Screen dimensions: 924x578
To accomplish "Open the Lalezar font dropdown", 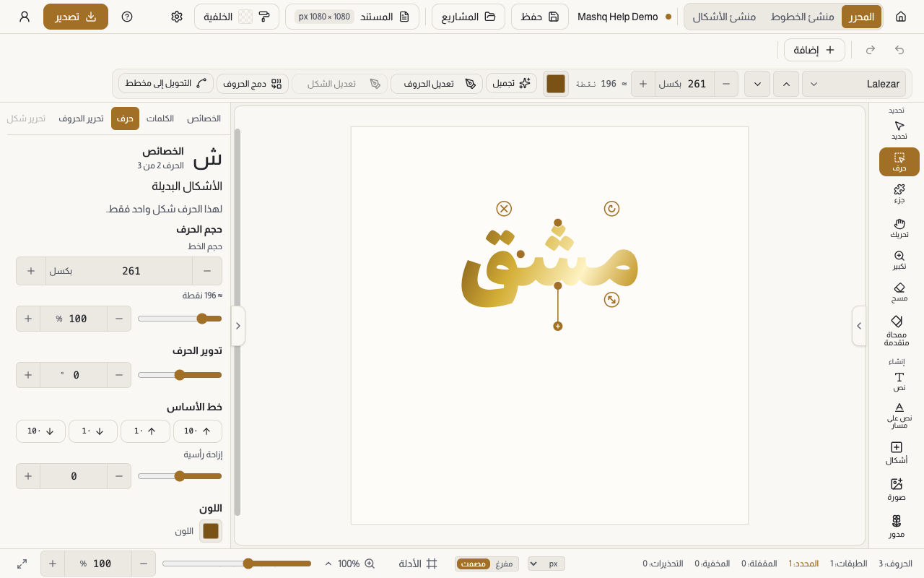I will tap(854, 84).
